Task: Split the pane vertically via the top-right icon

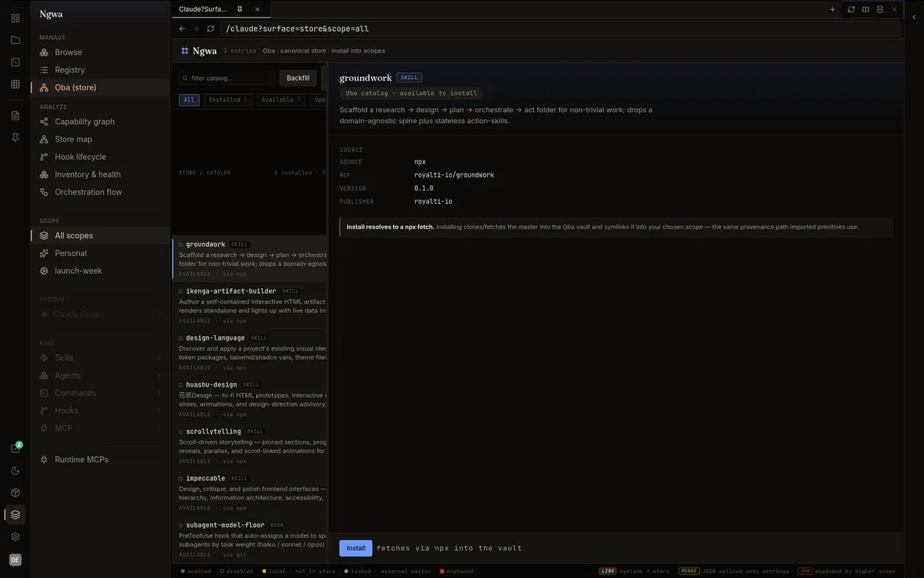Action: pos(880,10)
